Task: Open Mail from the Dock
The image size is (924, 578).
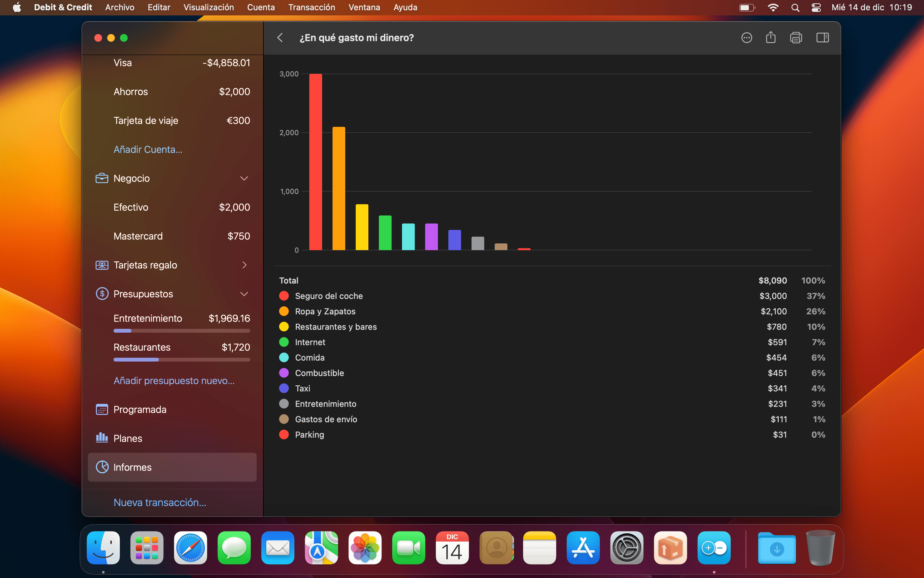Action: tap(278, 548)
